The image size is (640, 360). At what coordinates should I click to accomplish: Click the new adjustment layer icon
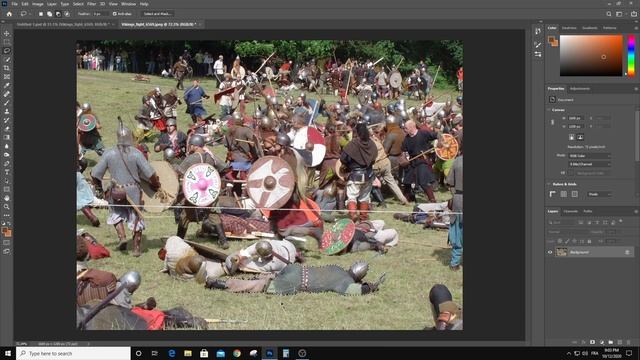click(x=602, y=342)
